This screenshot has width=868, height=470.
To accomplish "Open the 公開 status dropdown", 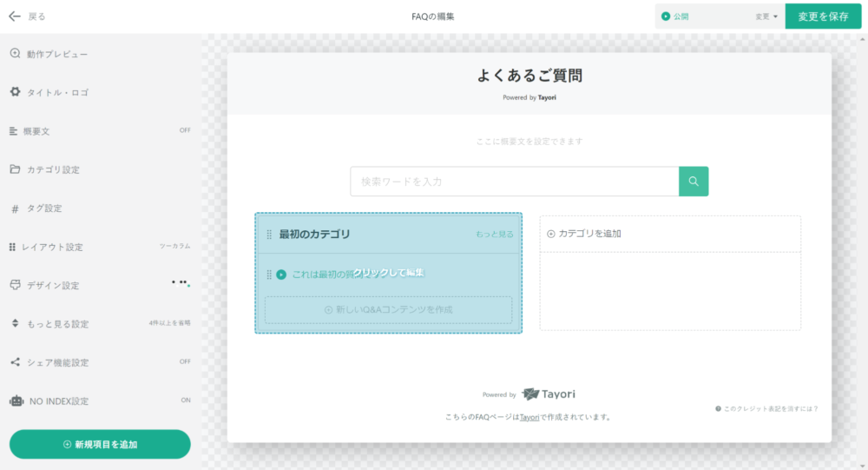I will [x=719, y=17].
